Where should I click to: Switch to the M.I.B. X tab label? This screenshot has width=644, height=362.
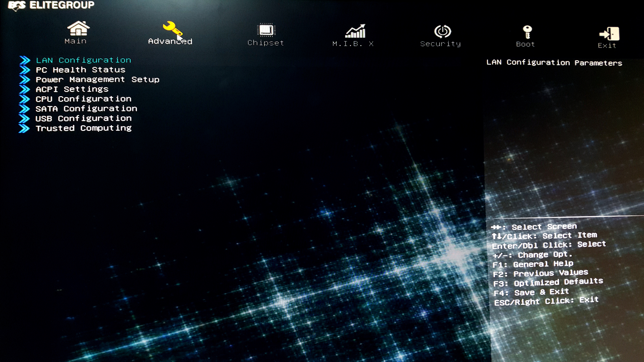(x=353, y=44)
